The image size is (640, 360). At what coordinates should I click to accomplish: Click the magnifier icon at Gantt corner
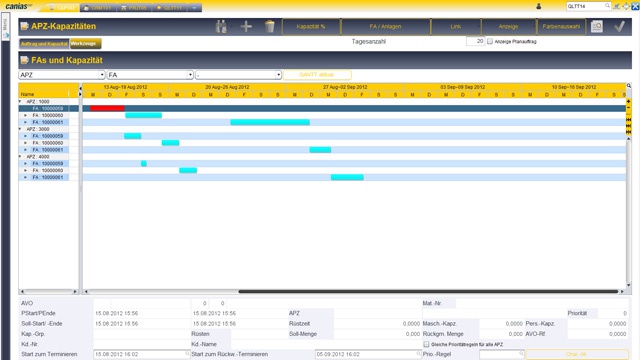click(x=629, y=86)
